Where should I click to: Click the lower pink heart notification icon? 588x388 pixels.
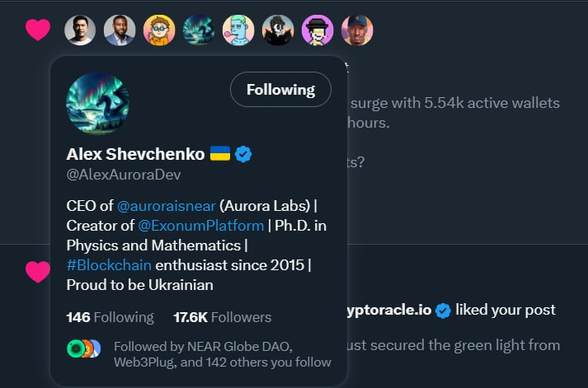coord(38,271)
